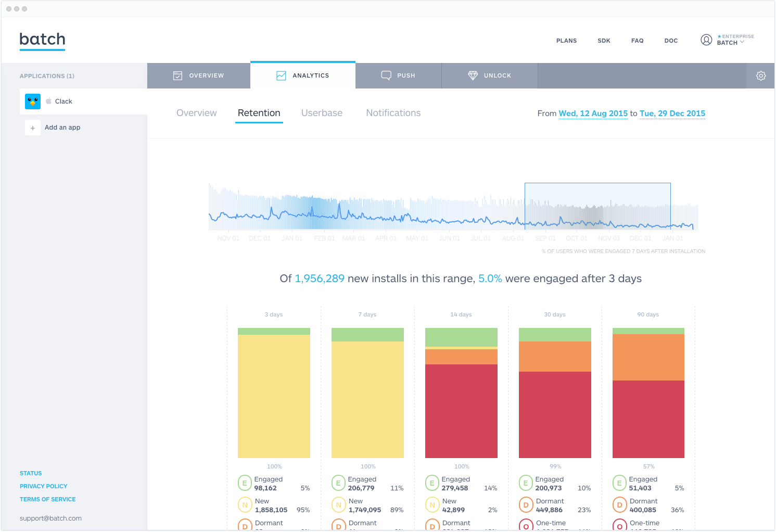Click the Plans link in header
The width and height of the screenshot is (776, 532).
coord(566,41)
